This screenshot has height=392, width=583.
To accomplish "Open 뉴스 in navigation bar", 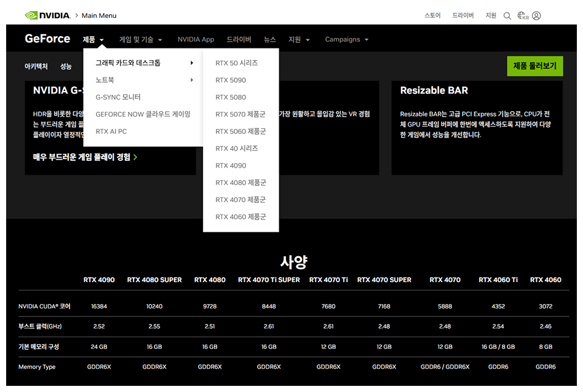I will pos(269,39).
